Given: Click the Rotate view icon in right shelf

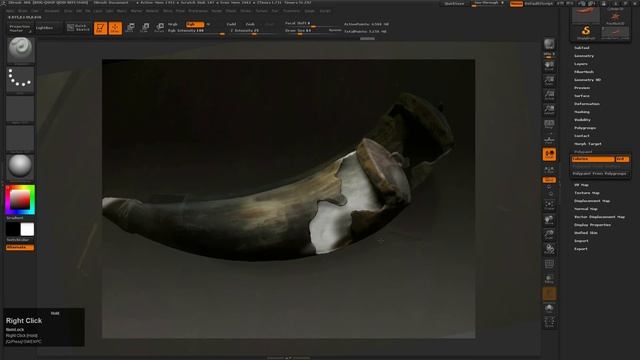Looking at the screenshot, I should pyautogui.click(x=549, y=249).
